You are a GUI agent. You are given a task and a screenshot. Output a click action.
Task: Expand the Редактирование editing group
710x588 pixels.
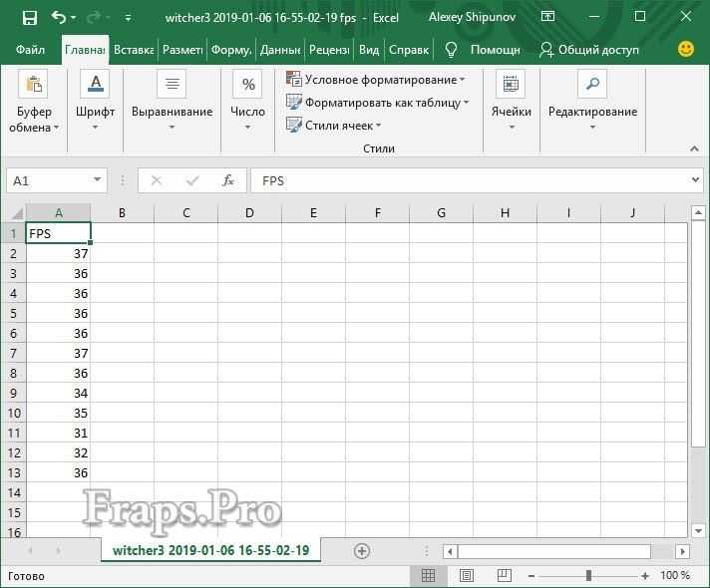point(592,102)
